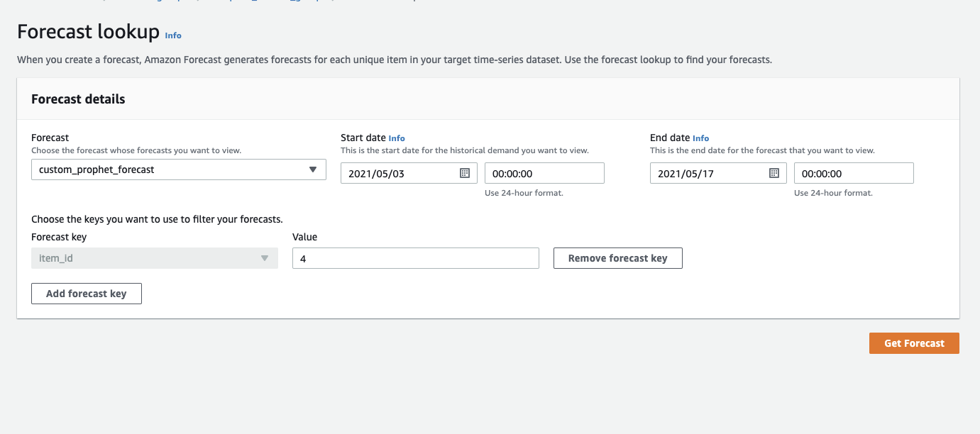The height and width of the screenshot is (434, 980).
Task: Click the end time field
Action: click(x=853, y=173)
